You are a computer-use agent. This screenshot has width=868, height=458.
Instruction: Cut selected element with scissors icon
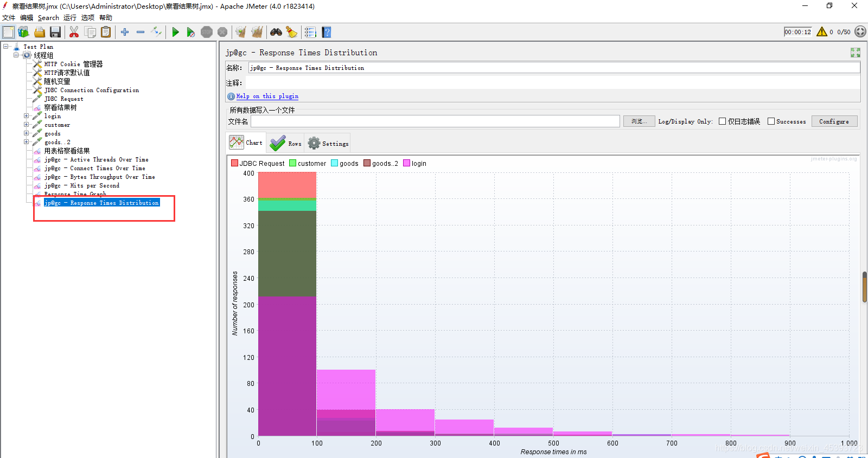coord(74,32)
